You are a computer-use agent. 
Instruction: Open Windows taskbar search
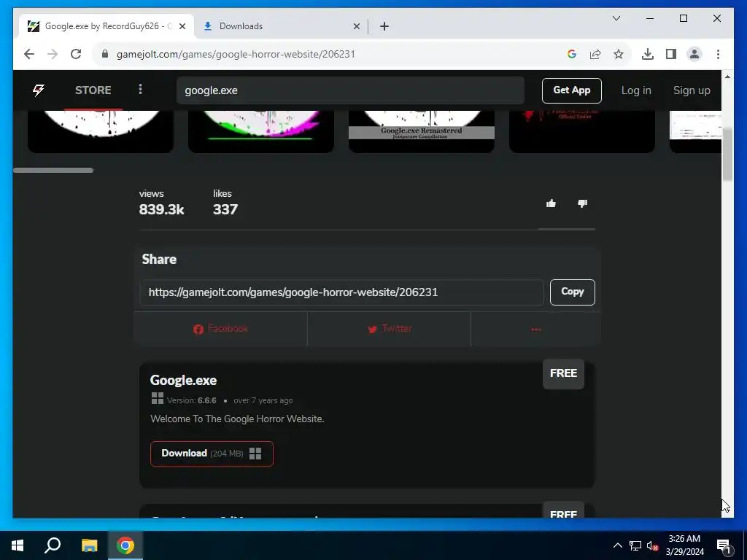pos(53,545)
